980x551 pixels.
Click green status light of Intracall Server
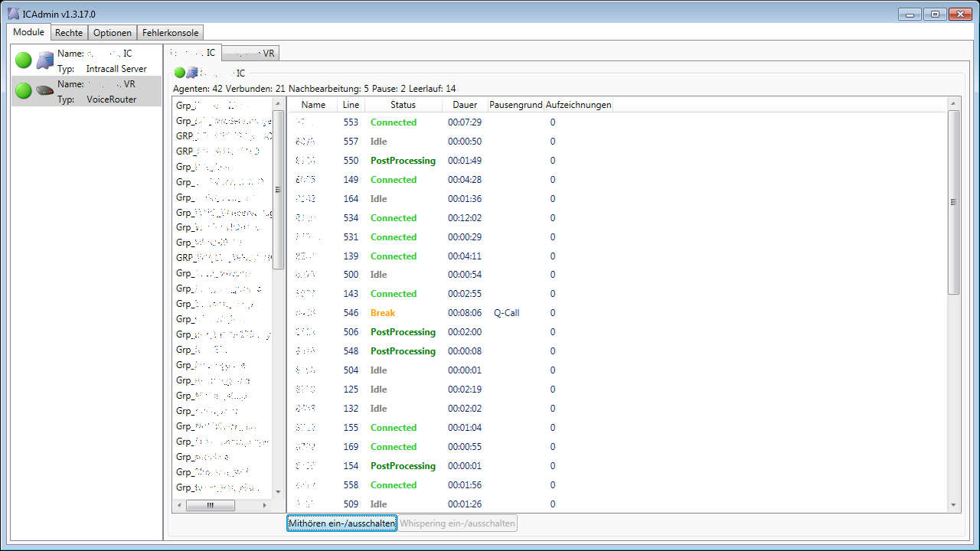[24, 60]
